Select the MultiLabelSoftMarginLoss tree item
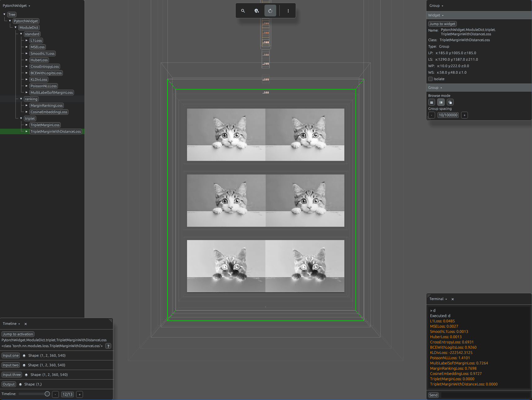 pyautogui.click(x=52, y=92)
